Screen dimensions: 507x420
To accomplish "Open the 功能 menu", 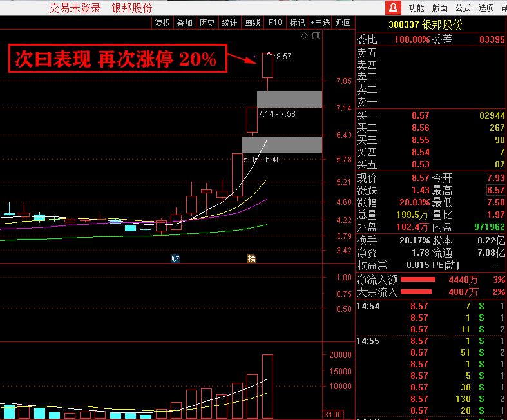I will pos(416,8).
